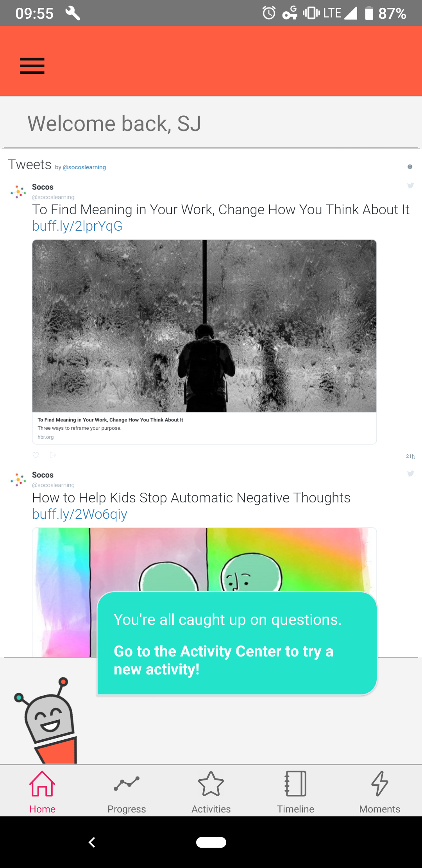The width and height of the screenshot is (422, 868).
Task: Open the buff.ly/2Wo6qiy link
Action: click(80, 514)
